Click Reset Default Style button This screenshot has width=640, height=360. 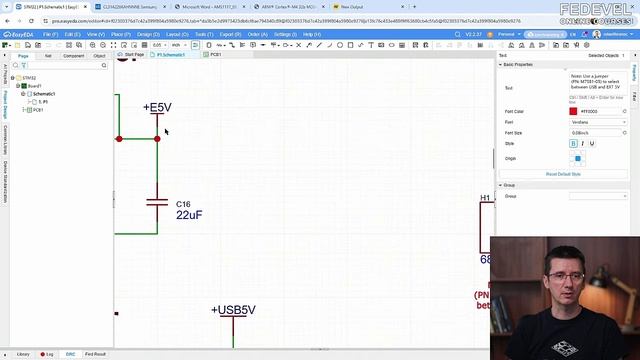tap(563, 174)
